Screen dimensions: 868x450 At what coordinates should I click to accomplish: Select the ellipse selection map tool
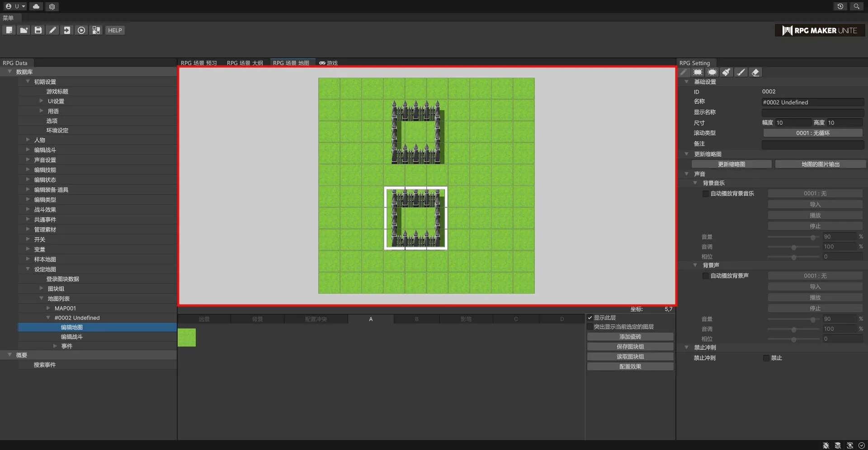712,72
